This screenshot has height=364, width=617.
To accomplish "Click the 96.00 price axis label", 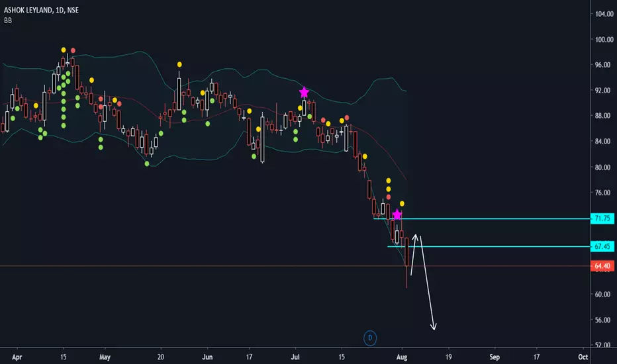I will [x=604, y=65].
